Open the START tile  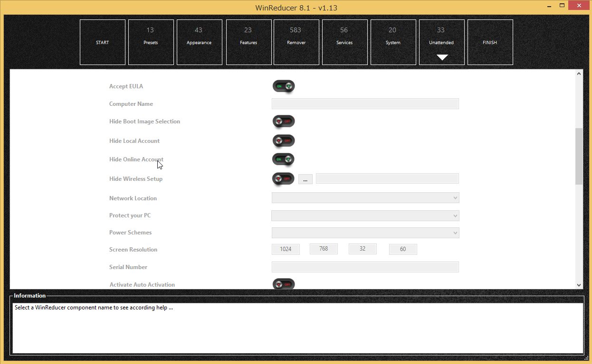tap(102, 42)
